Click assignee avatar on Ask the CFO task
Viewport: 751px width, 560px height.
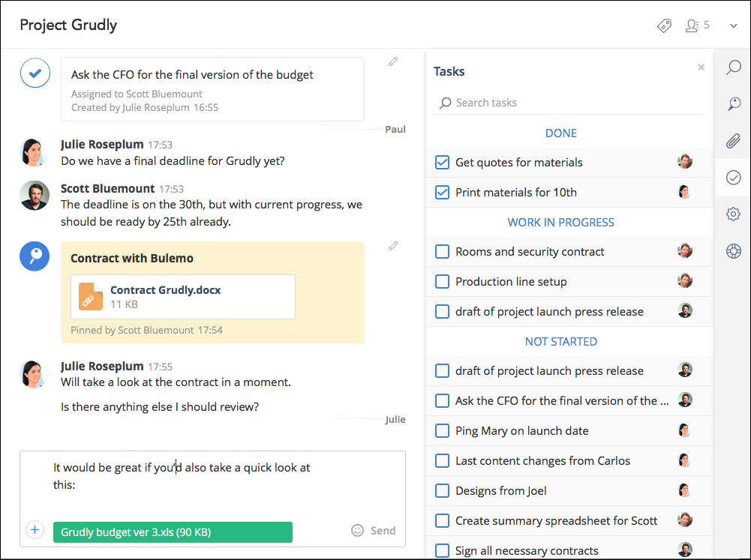[x=685, y=400]
